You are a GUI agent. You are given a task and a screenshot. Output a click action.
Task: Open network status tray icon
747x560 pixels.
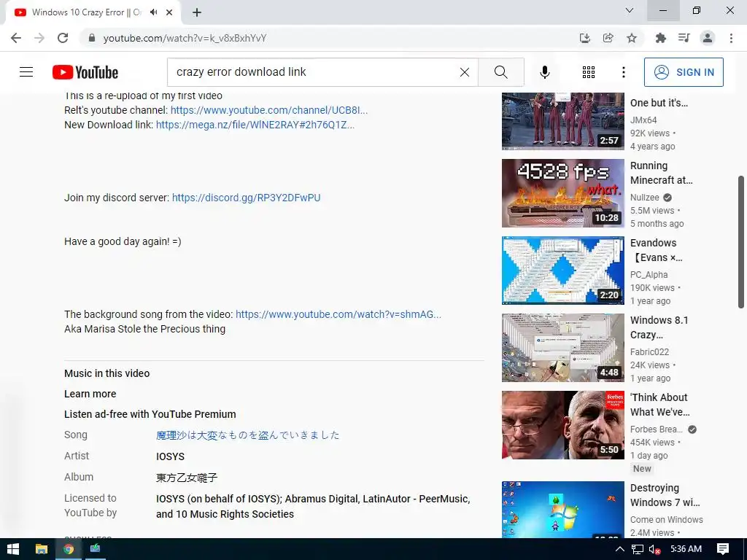point(638,549)
